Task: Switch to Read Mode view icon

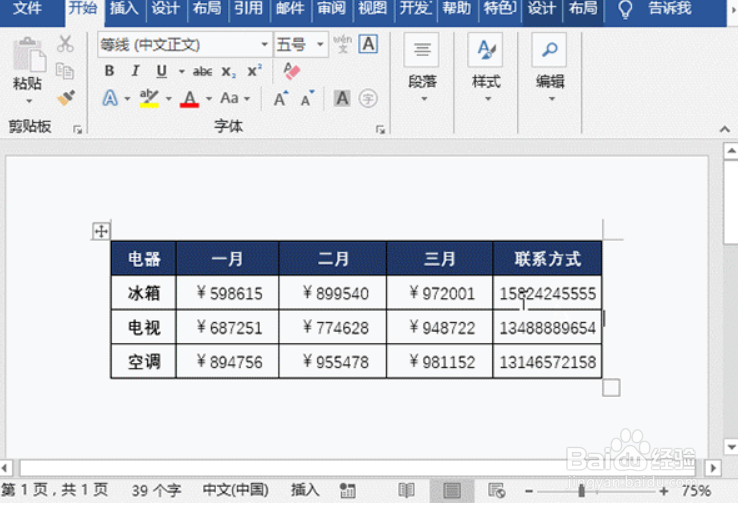Action: point(406,491)
